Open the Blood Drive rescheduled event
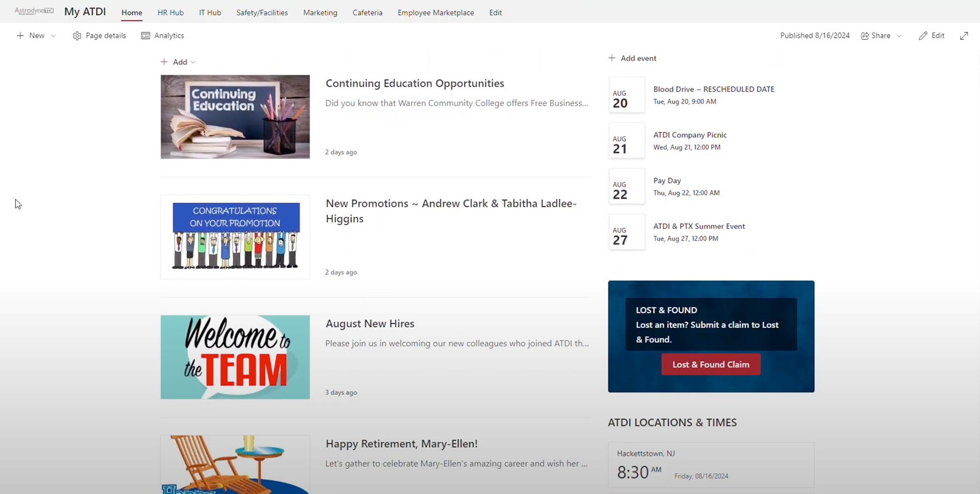This screenshot has width=980, height=494. (x=714, y=89)
